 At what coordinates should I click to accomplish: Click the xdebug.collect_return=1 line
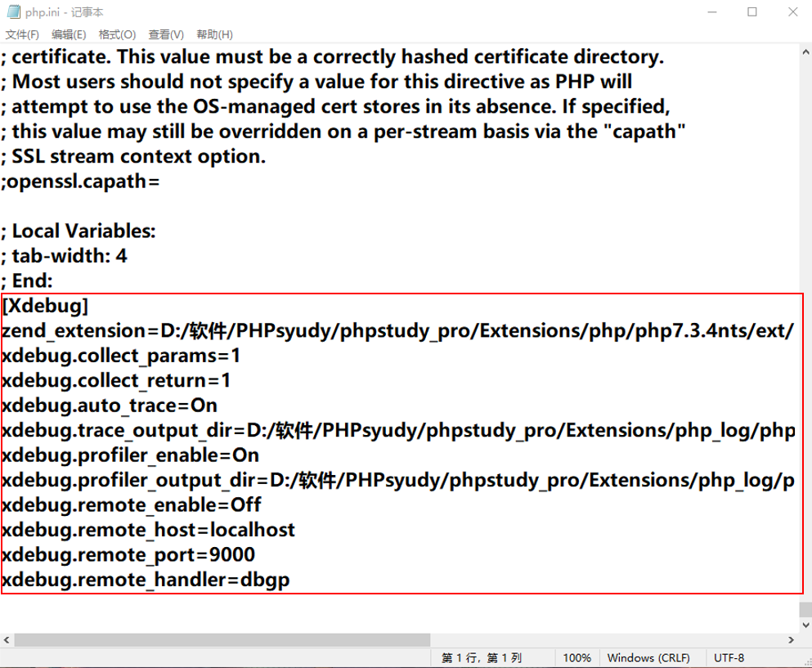pos(116,381)
